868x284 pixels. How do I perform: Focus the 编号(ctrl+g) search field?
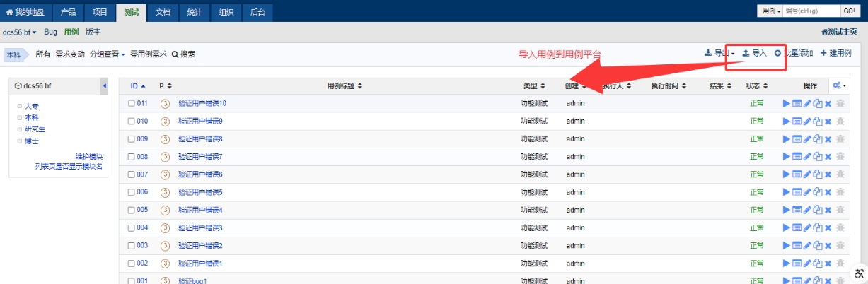click(811, 11)
